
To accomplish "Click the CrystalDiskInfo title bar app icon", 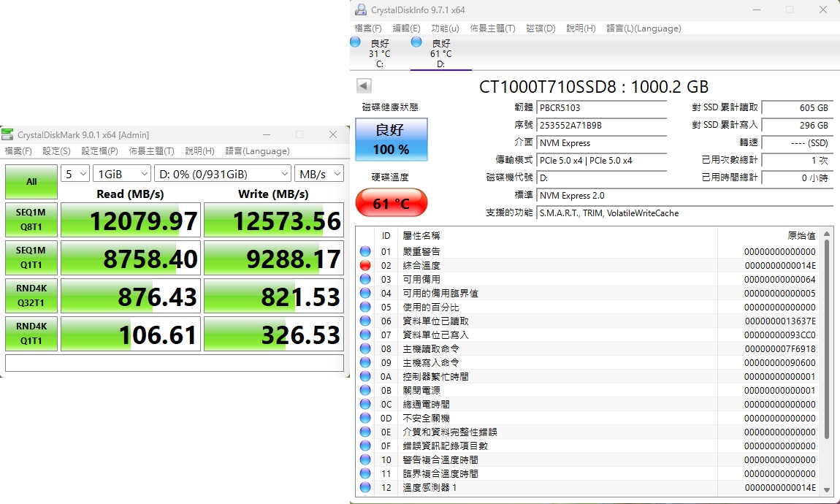I will (x=361, y=10).
